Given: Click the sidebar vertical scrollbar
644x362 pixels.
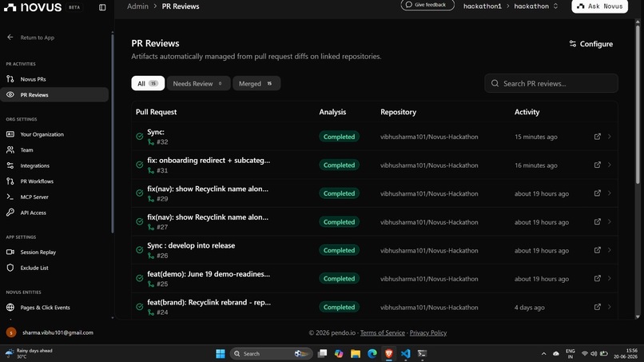Looking at the screenshot, I should [x=112, y=133].
